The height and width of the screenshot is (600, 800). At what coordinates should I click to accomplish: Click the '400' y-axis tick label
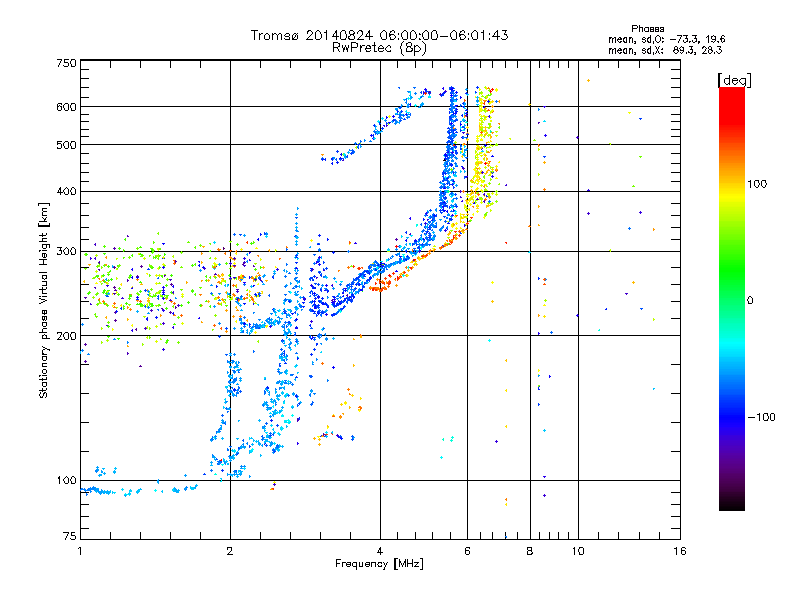click(66, 192)
